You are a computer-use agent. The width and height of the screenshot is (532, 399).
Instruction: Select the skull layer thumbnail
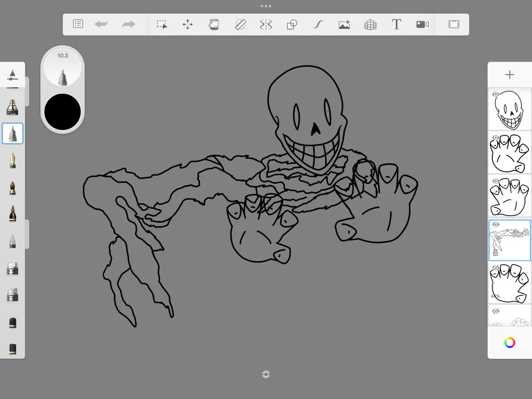(510, 109)
